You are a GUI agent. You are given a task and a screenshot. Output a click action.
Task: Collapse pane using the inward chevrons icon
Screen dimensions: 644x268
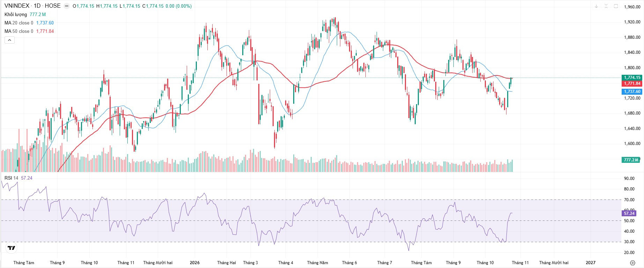[x=606, y=6]
